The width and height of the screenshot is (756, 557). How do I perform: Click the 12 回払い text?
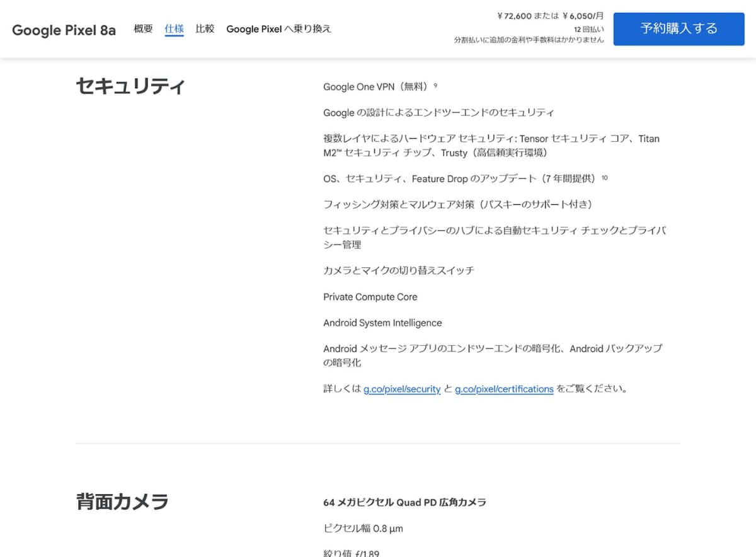coord(589,29)
